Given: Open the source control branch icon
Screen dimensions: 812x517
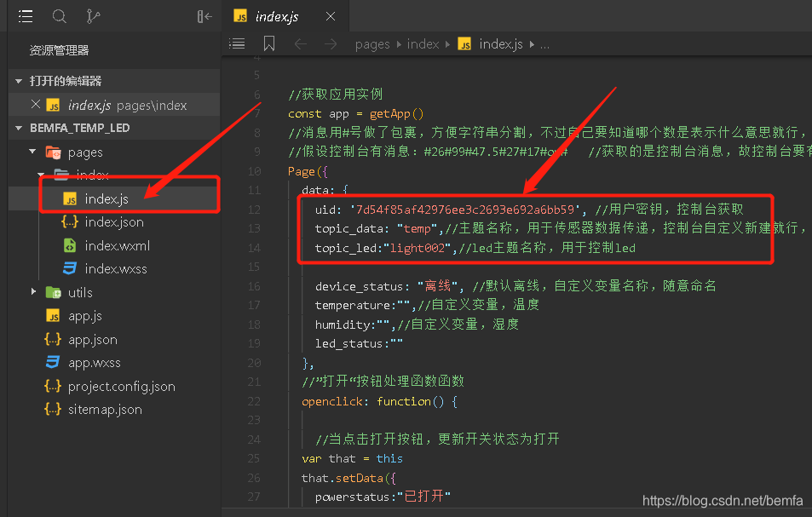Looking at the screenshot, I should point(93,16).
